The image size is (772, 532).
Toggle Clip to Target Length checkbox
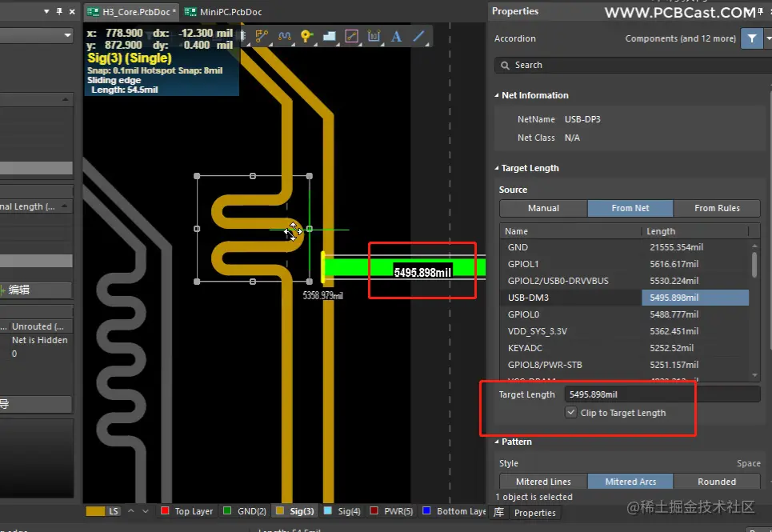click(570, 413)
